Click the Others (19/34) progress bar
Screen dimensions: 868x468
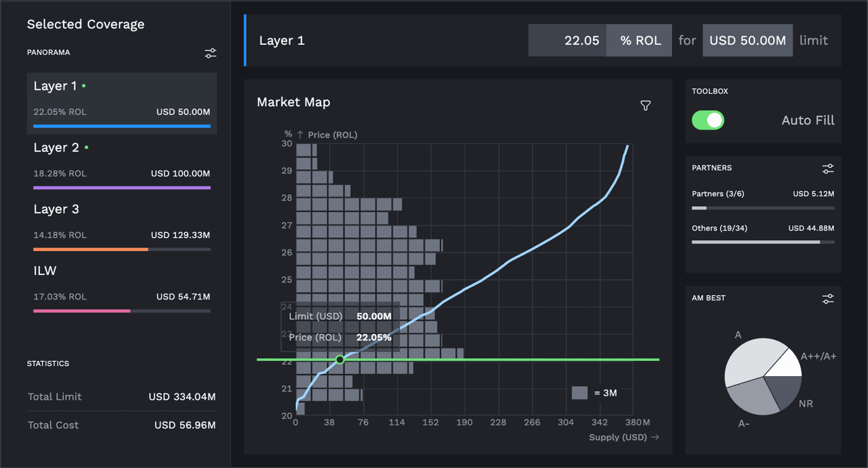762,242
